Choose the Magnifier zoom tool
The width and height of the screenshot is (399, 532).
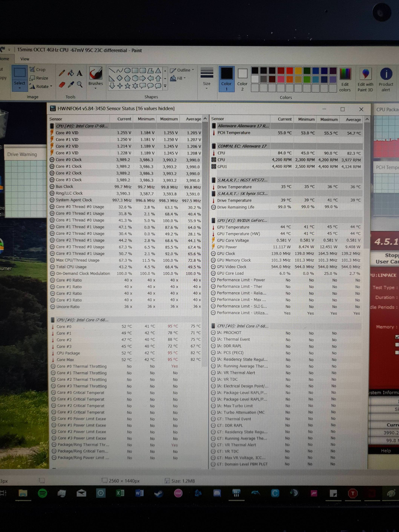[80, 85]
